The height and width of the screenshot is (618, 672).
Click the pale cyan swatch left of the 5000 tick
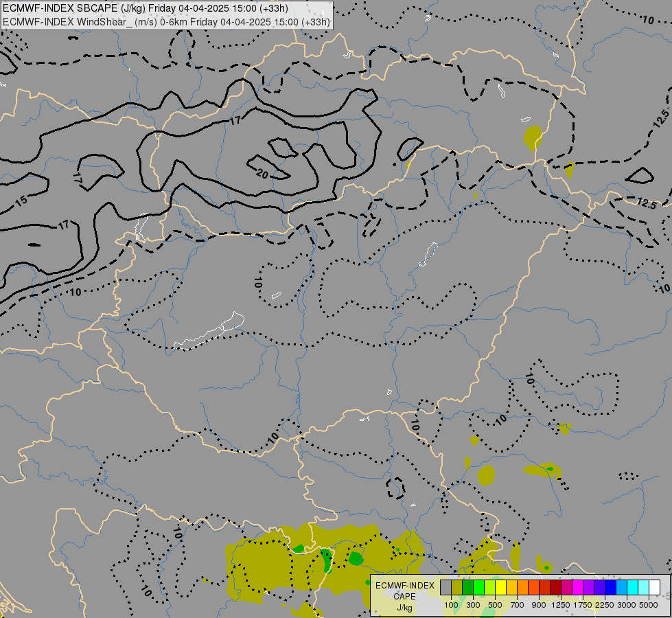tap(644, 588)
